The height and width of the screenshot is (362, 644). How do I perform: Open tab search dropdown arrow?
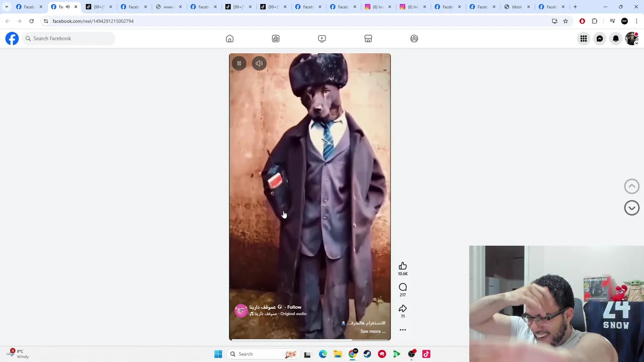(x=7, y=7)
